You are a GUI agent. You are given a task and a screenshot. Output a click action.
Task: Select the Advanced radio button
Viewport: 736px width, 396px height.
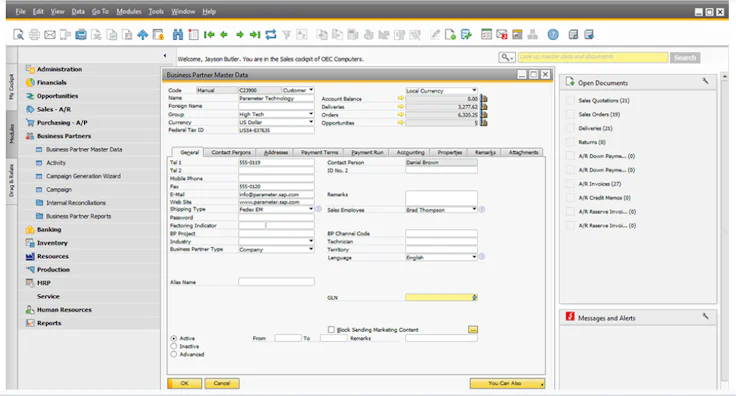[174, 354]
